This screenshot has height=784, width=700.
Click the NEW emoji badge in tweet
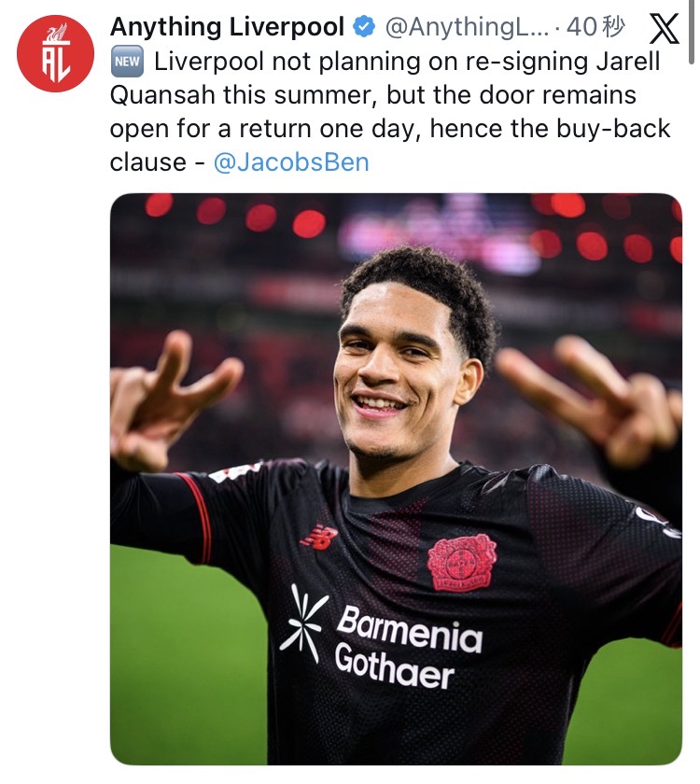click(x=127, y=62)
